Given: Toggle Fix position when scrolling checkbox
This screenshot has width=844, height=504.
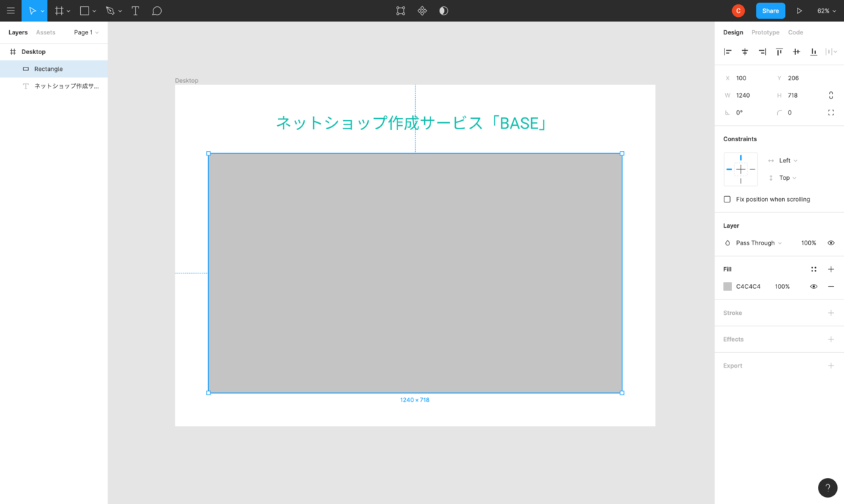Looking at the screenshot, I should [727, 200].
